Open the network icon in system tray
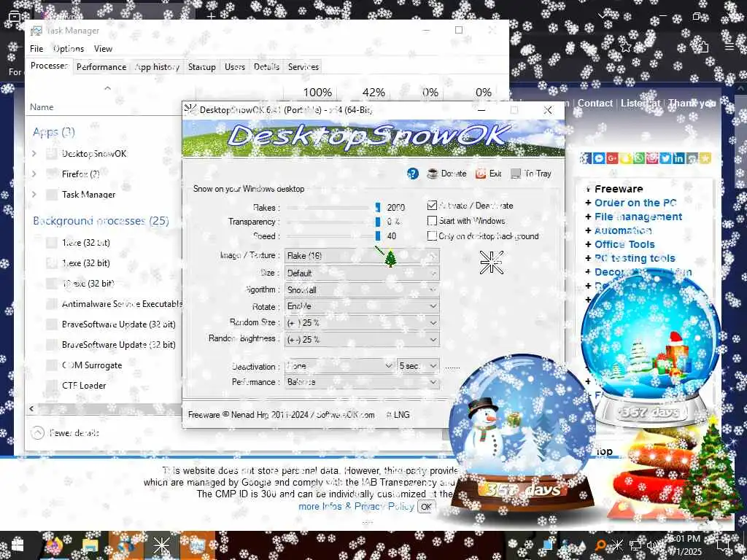Screen dimensions: 747x560 635,545
